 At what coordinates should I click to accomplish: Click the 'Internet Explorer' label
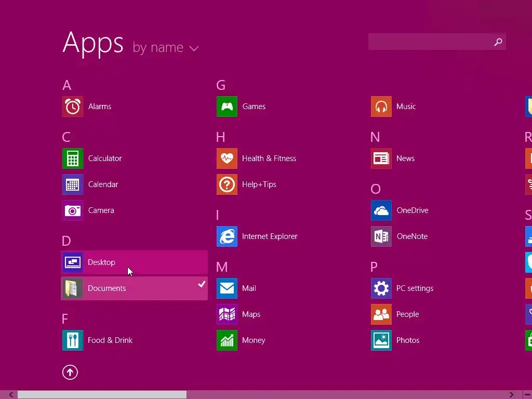coord(270,236)
